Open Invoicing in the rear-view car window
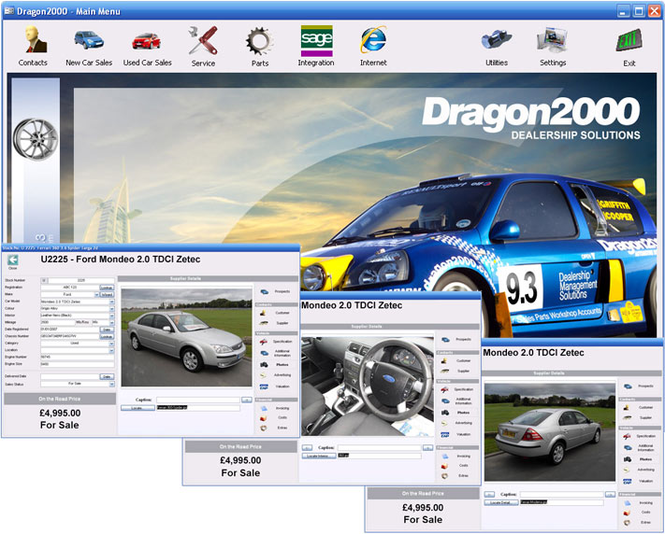 coord(639,503)
